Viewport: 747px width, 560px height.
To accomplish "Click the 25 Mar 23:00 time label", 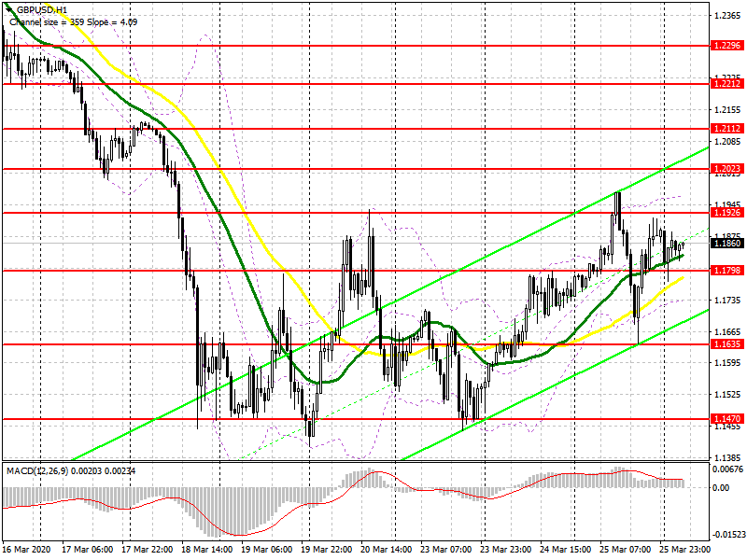I will 684,549.
